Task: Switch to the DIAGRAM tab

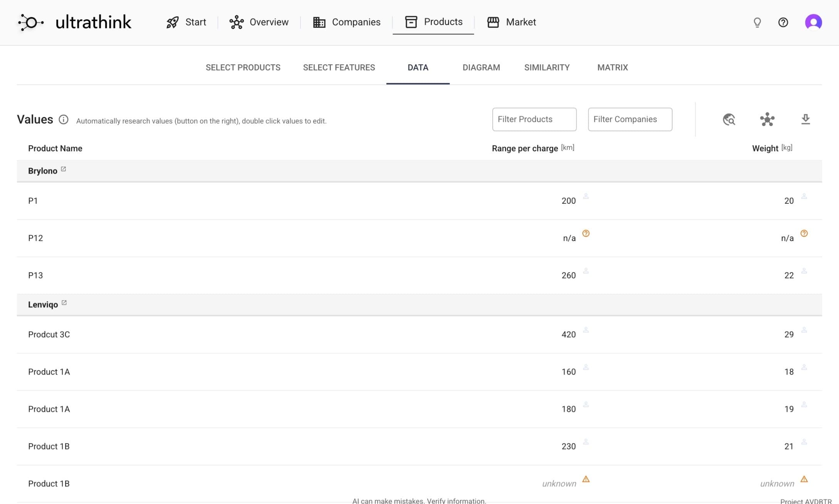Action: click(x=481, y=67)
